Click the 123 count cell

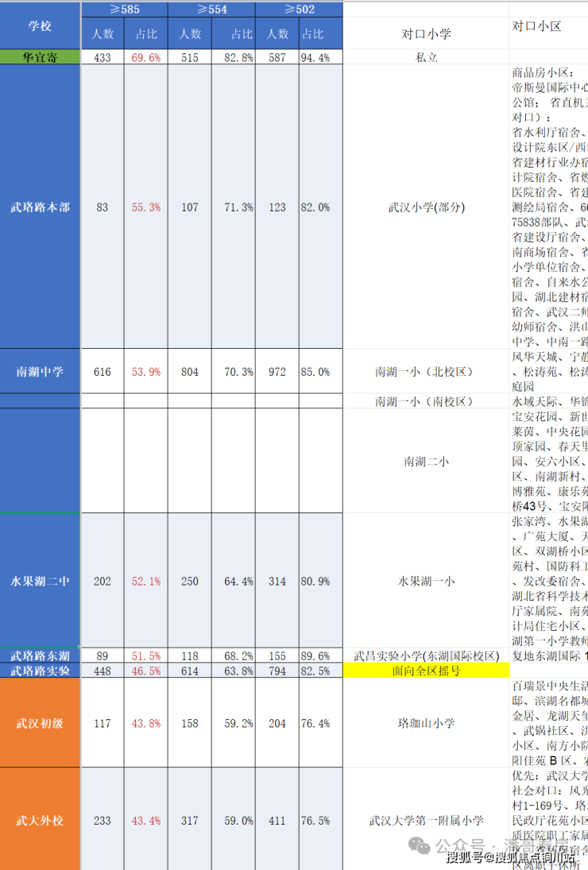pos(277,207)
